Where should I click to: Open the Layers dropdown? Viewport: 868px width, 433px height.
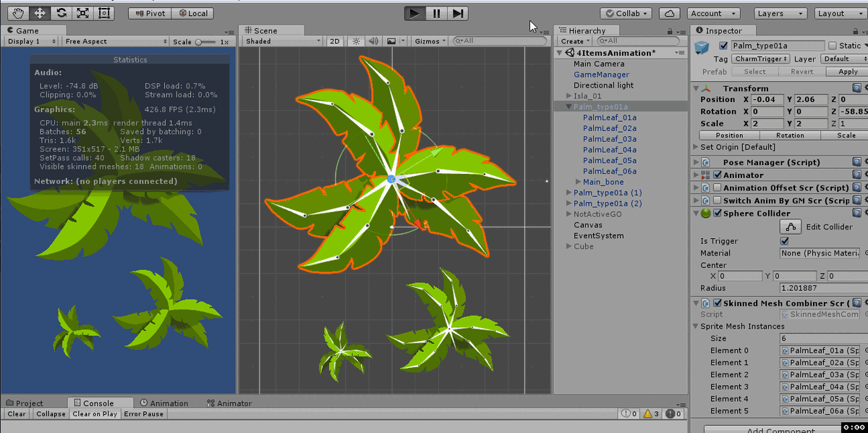click(x=780, y=13)
